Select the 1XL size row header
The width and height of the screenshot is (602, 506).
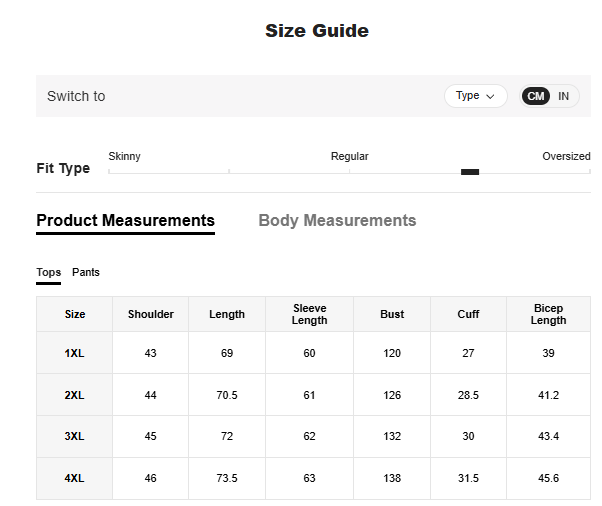pos(75,354)
